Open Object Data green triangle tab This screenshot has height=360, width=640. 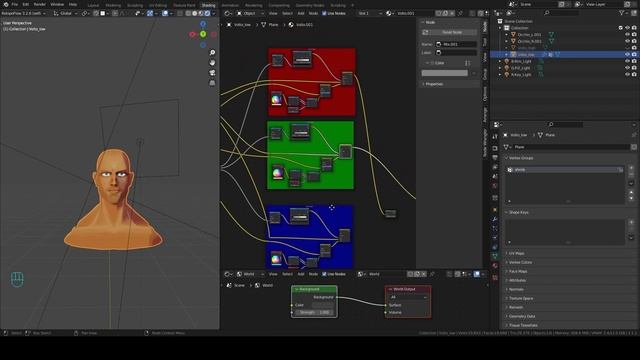tap(495, 256)
